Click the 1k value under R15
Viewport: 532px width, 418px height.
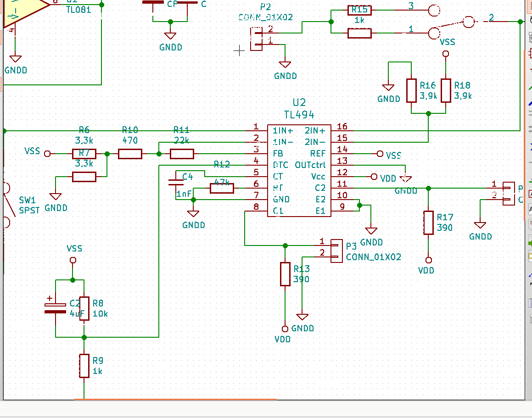359,20
